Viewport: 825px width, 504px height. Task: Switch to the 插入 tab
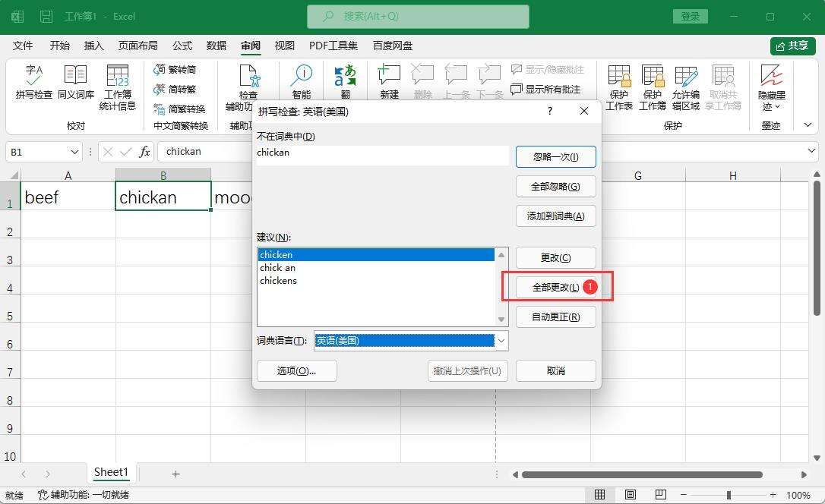coord(94,46)
